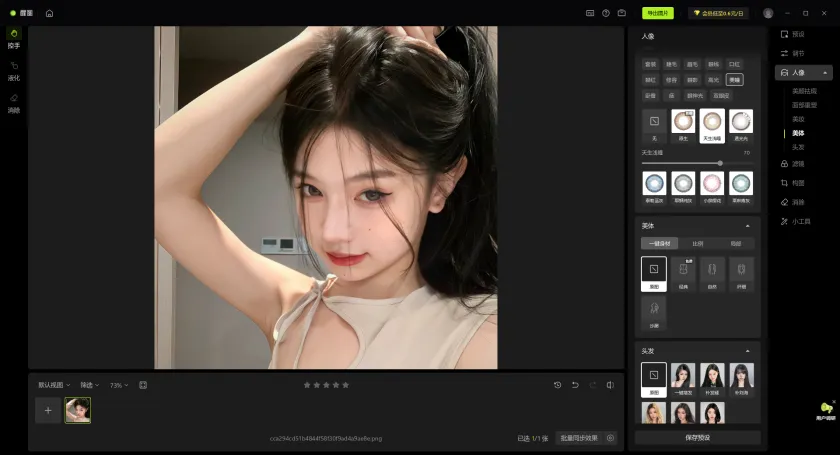Choose the 一键增发 hair preset thumbnail
Screen dimensions: 840x455
pos(683,380)
